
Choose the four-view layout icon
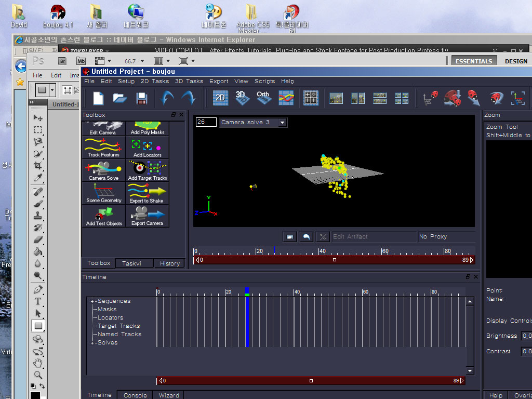402,98
